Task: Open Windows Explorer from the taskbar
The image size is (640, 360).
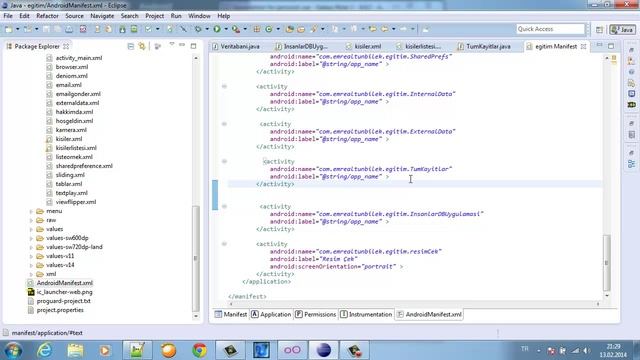Action: 75,350
